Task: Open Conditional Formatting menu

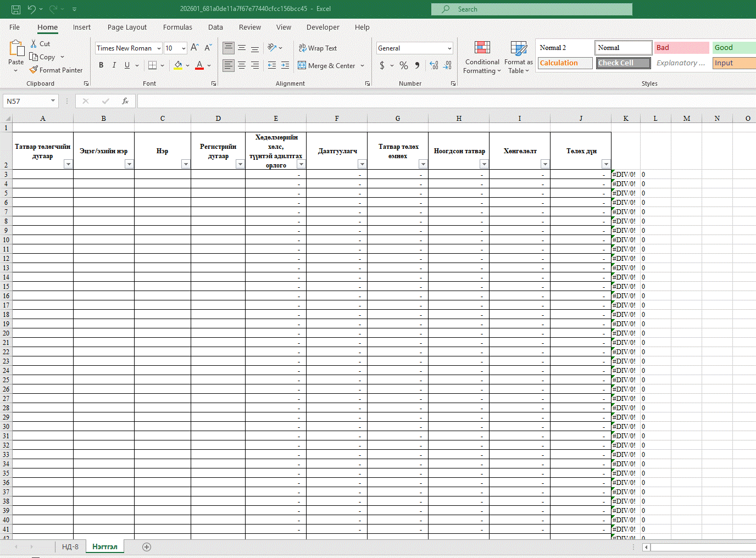Action: tap(482, 58)
